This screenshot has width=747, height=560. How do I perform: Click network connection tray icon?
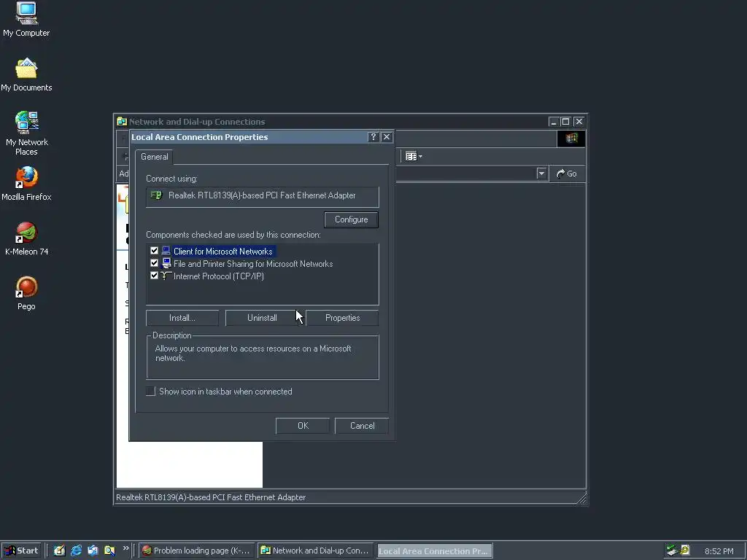pos(672,551)
